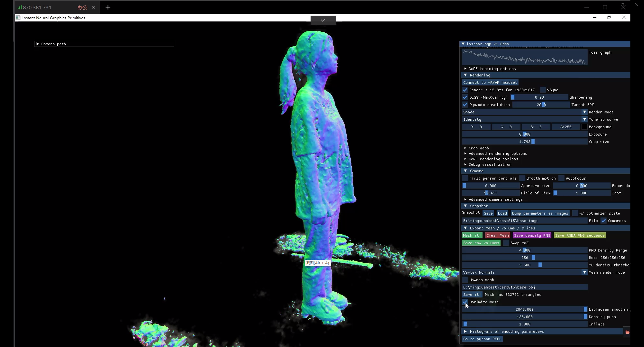Viewport: 644px width, 347px height.
Task: Uncheck the Compress checkbox
Action: pos(603,221)
